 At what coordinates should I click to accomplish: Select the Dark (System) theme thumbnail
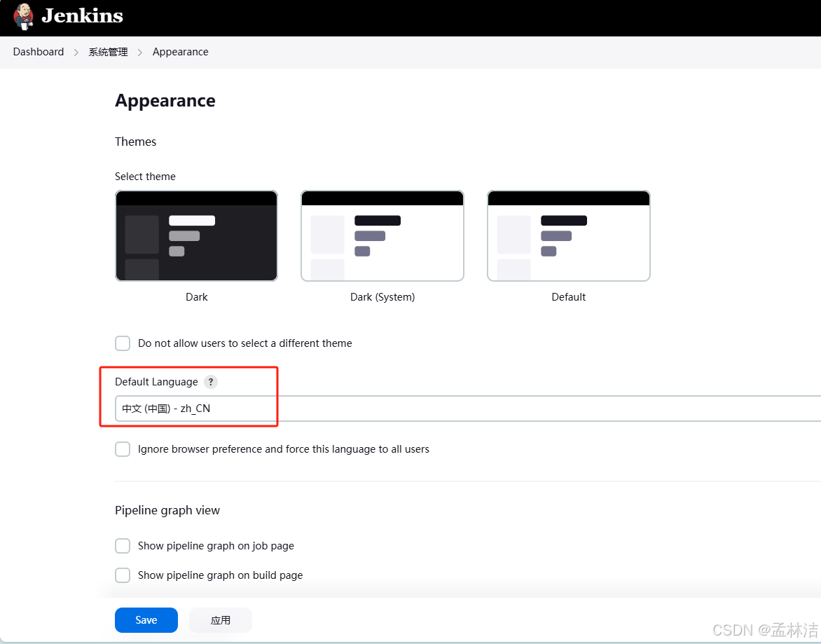click(382, 235)
